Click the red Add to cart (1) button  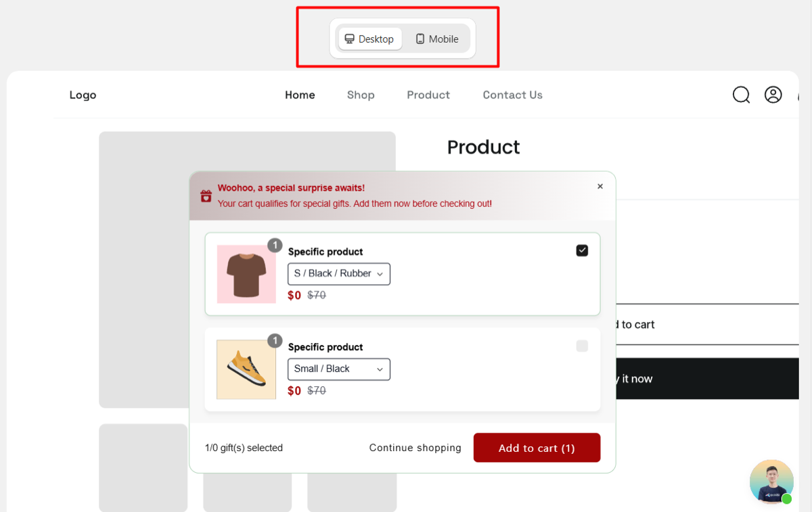[x=537, y=448]
